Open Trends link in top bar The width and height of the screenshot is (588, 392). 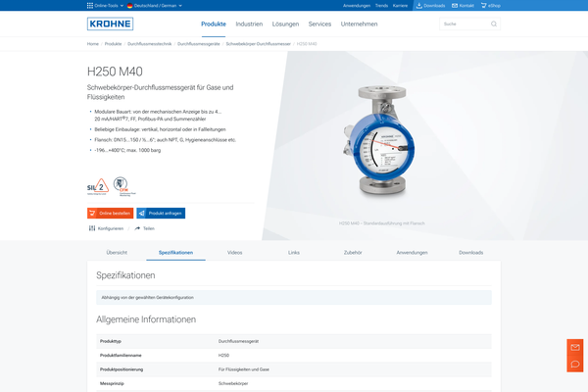pos(381,6)
